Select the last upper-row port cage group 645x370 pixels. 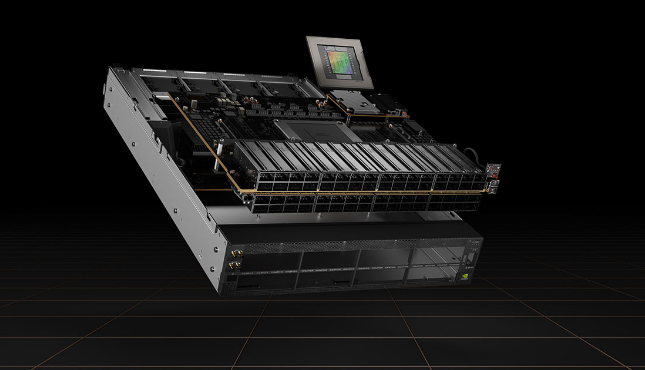[x=460, y=181]
